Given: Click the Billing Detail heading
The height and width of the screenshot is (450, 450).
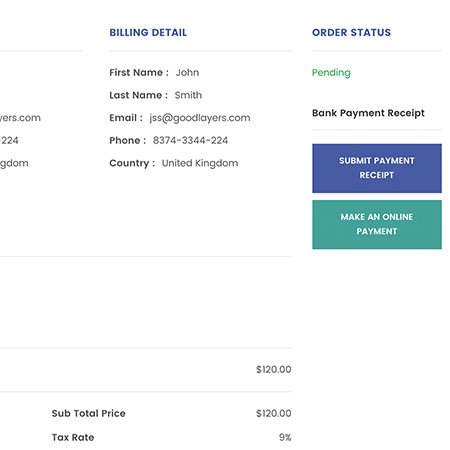Looking at the screenshot, I should tap(148, 32).
